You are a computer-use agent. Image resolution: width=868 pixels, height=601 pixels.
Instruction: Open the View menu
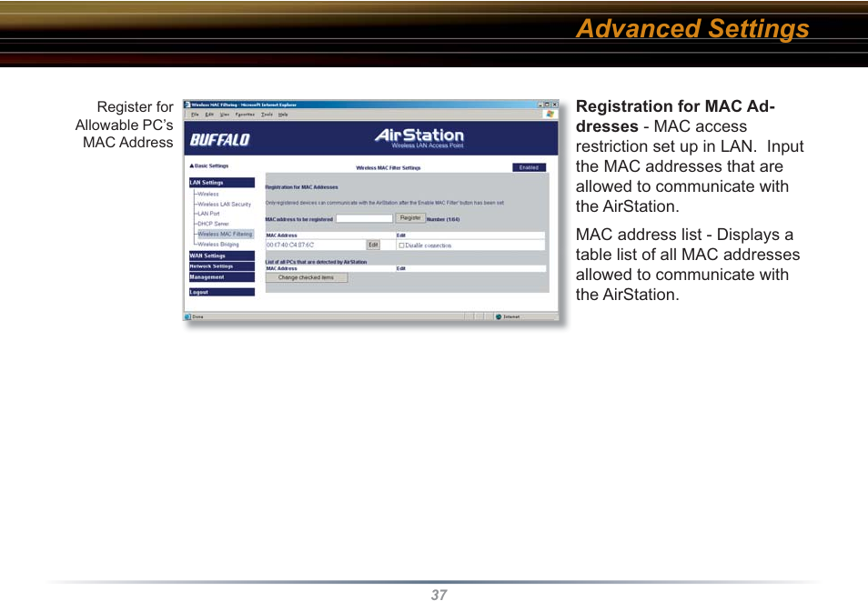coord(224,115)
